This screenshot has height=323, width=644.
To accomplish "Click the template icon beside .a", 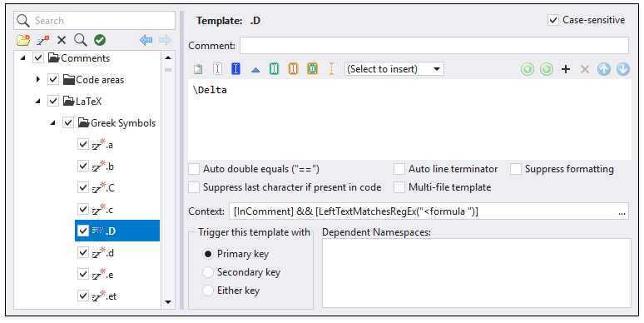I will tap(99, 144).
